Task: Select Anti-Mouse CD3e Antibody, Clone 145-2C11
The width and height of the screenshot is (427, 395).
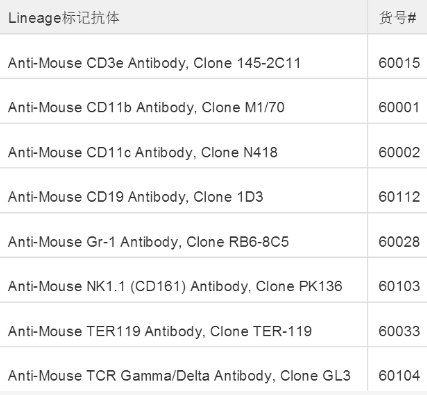Action: click(154, 63)
